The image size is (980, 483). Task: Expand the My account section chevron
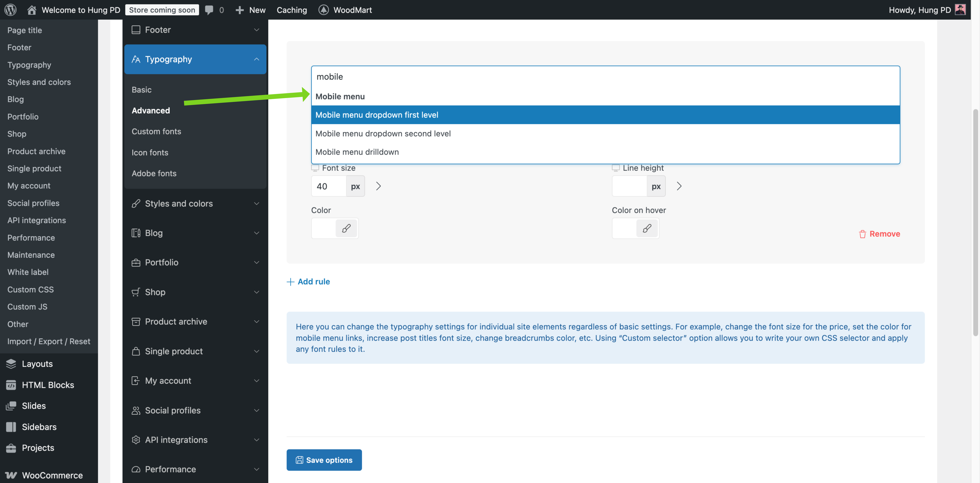256,381
